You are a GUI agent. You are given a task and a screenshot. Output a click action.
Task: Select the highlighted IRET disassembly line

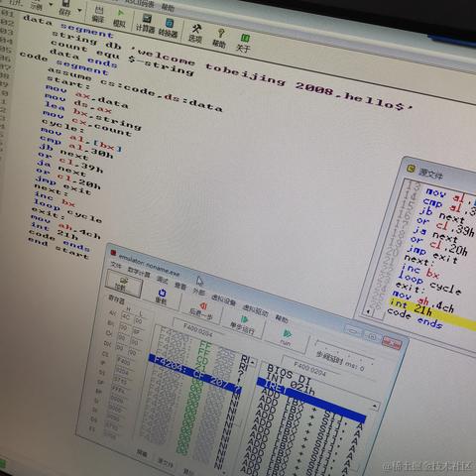[310, 400]
